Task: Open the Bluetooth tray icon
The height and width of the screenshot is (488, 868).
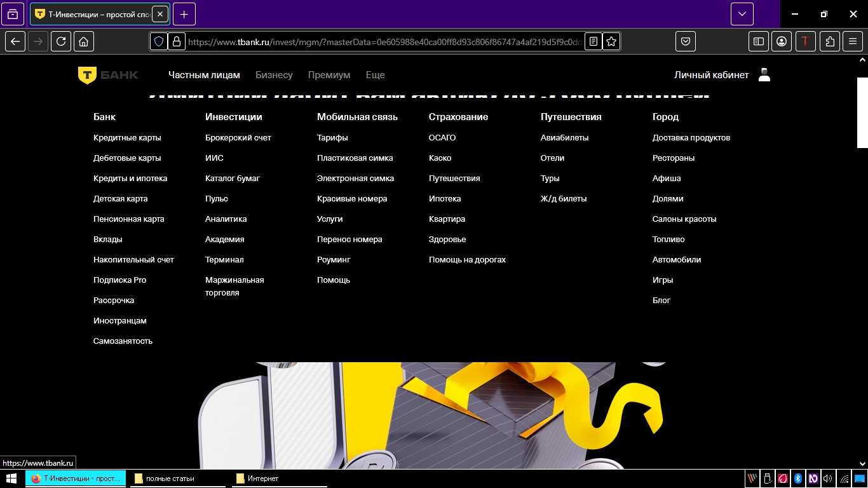Action: pos(798,478)
